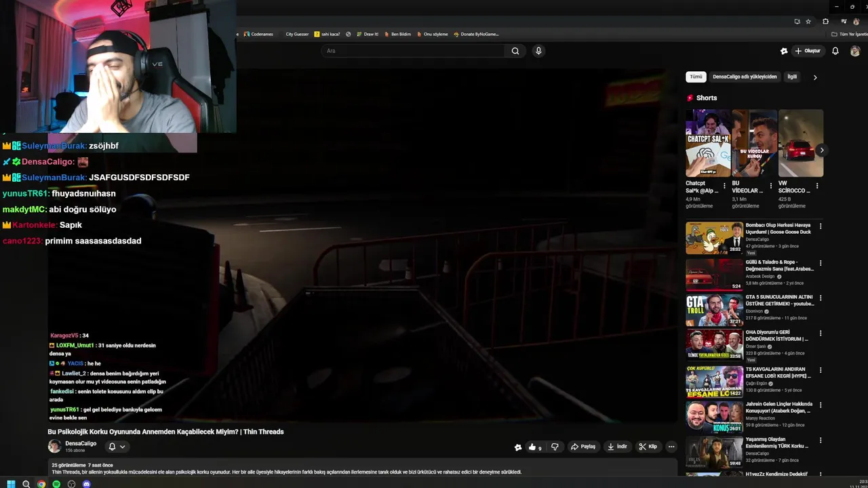
Task: Open GTA 5 SUNUCULARININ ALTINI video title
Action: pyautogui.click(x=780, y=300)
